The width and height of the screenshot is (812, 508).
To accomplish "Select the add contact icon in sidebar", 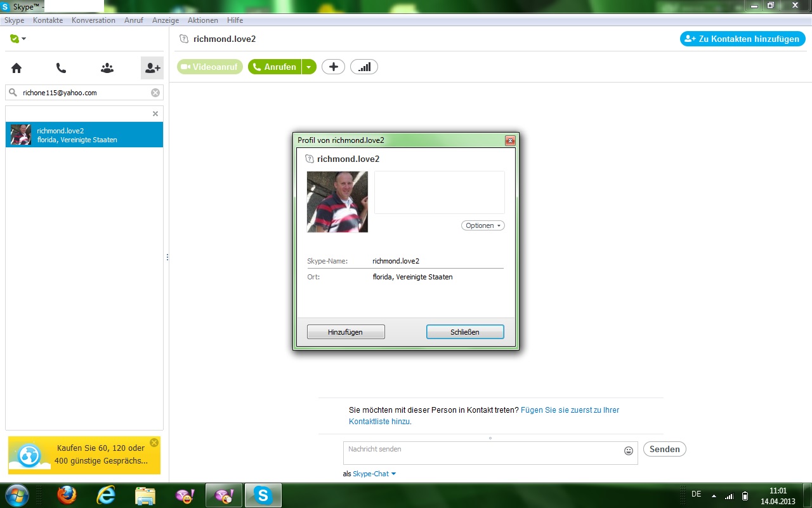I will click(152, 68).
